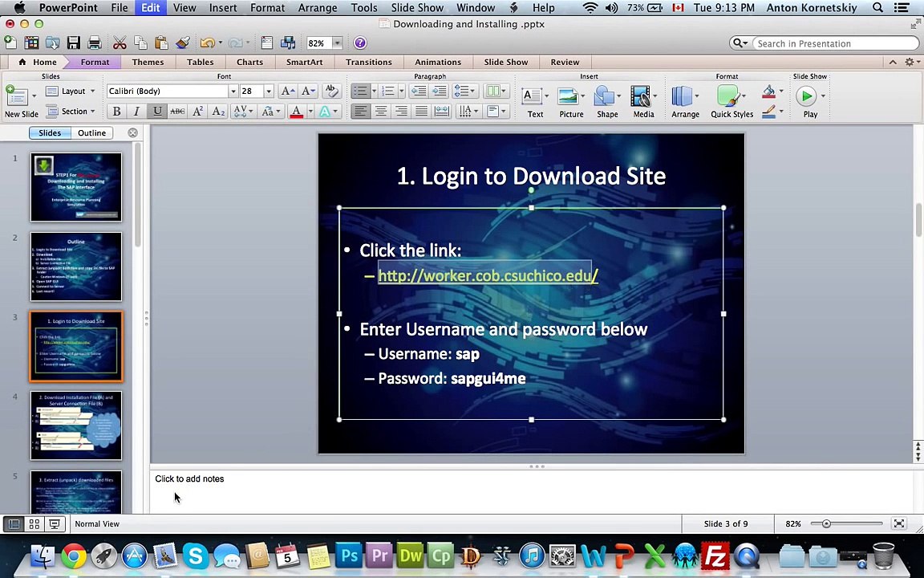Viewport: 924px width, 578px height.
Task: Toggle Italic formatting
Action: coord(136,111)
